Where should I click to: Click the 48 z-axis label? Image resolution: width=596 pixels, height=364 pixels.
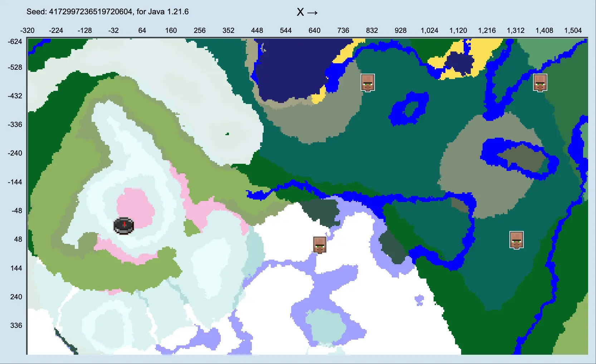click(18, 239)
